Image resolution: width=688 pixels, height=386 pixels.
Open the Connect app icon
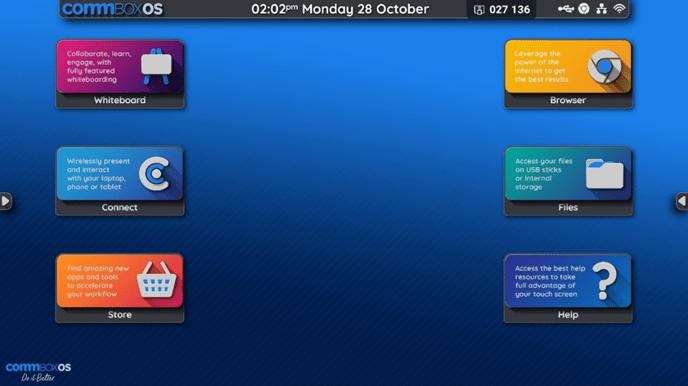(x=154, y=174)
